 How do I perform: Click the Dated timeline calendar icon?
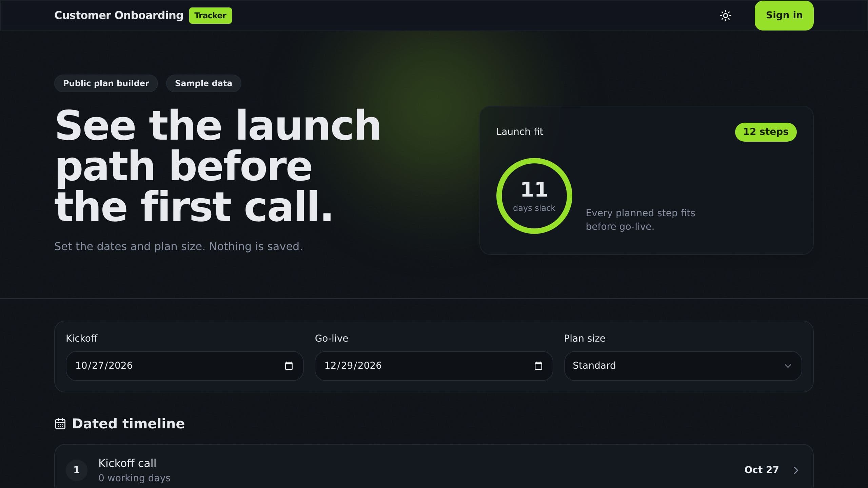(x=60, y=424)
